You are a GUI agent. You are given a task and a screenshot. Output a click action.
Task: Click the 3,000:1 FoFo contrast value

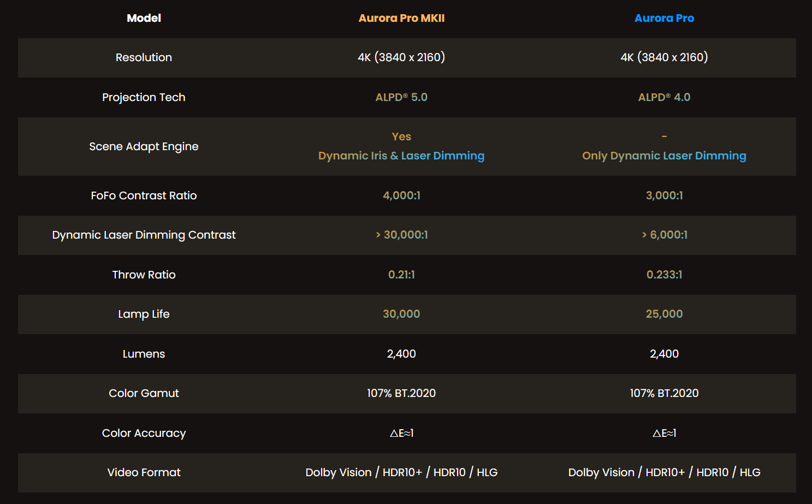(664, 195)
